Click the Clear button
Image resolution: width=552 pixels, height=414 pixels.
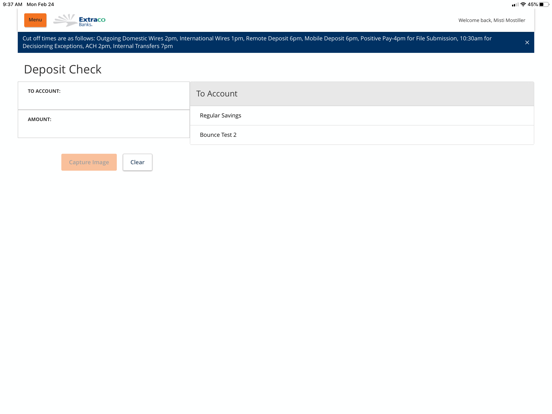point(137,162)
